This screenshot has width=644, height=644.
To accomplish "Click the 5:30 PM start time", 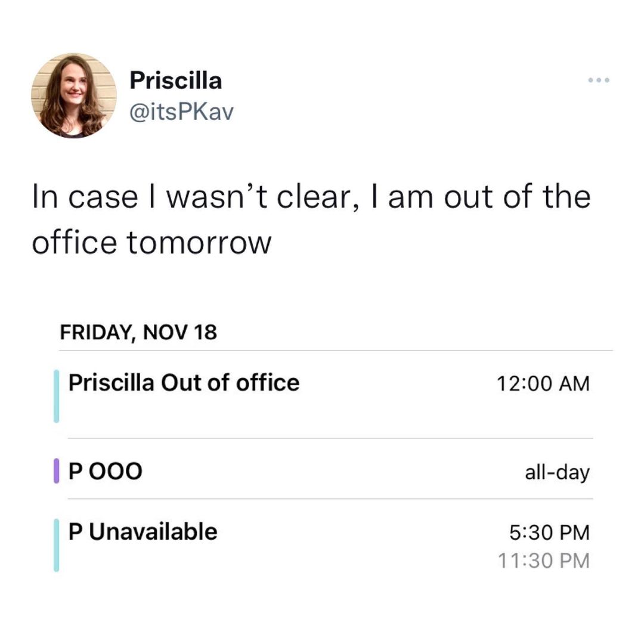I will click(549, 532).
